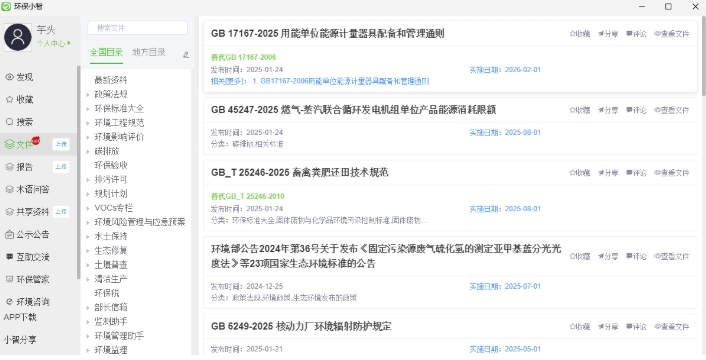View the file for GB_T 25246-2025
This screenshot has width=706, height=360.
click(671, 173)
